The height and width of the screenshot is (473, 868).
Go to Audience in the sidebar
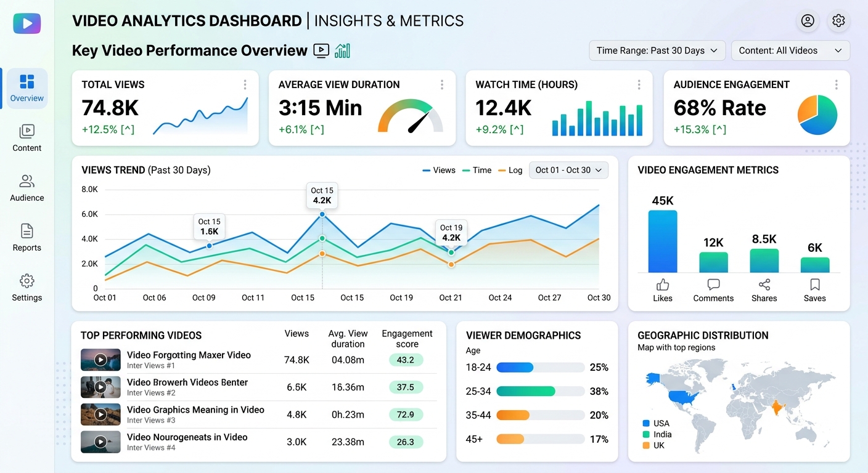tap(27, 188)
